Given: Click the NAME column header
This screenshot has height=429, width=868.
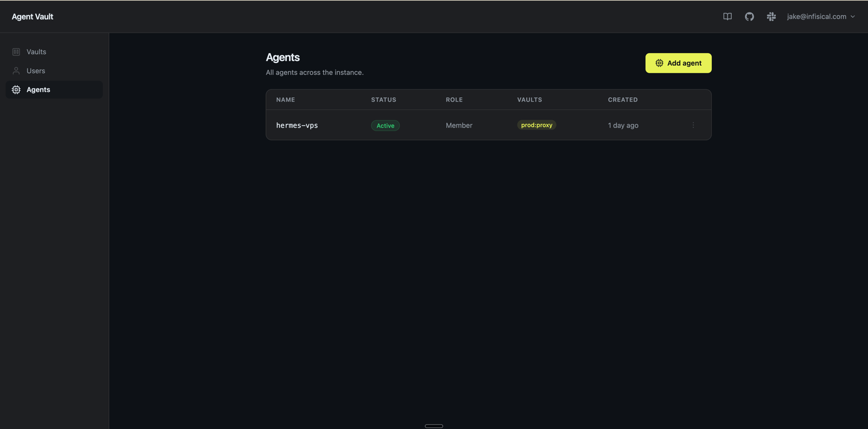Looking at the screenshot, I should 285,100.
